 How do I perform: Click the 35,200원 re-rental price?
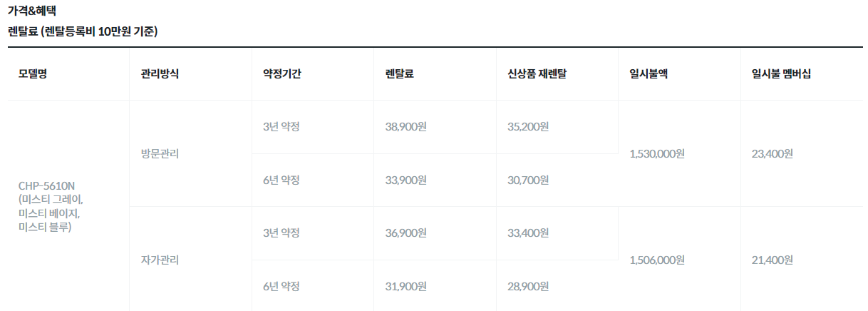point(529,127)
